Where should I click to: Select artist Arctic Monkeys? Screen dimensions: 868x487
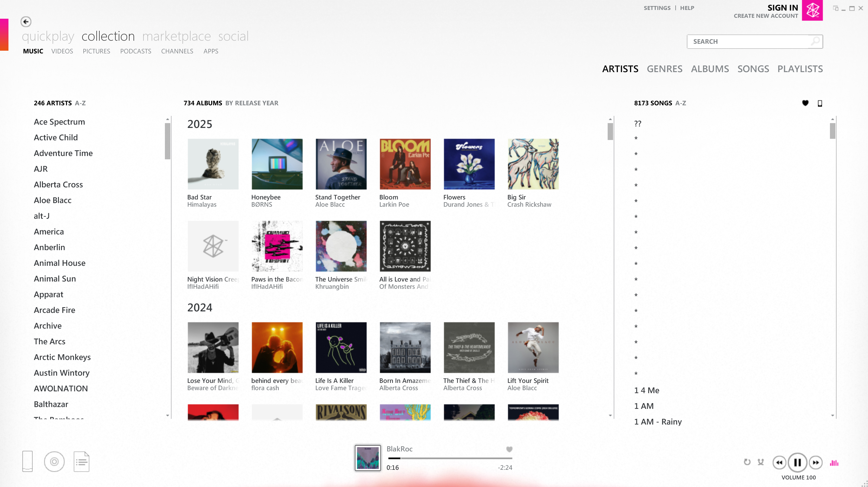(x=62, y=357)
